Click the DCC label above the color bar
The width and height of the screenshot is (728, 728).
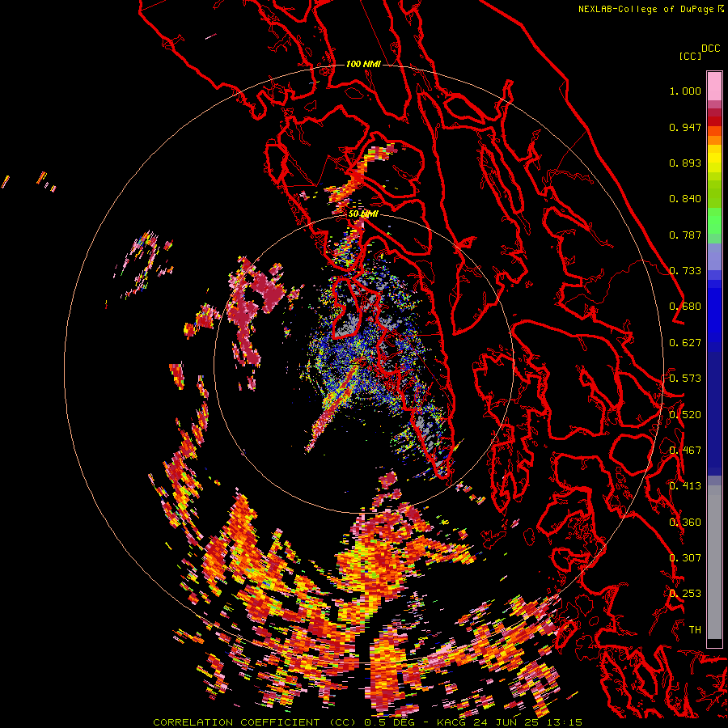(711, 49)
